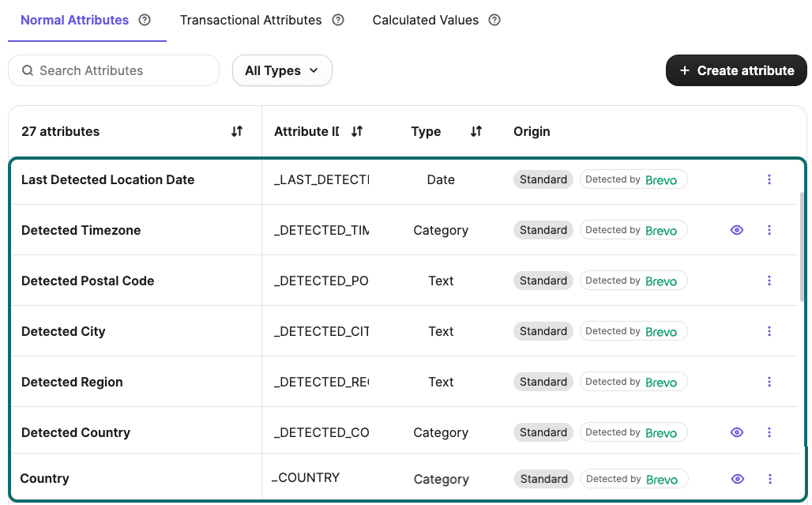This screenshot has height=505, width=812.
Task: Click eye icon for Country row
Action: pos(738,479)
